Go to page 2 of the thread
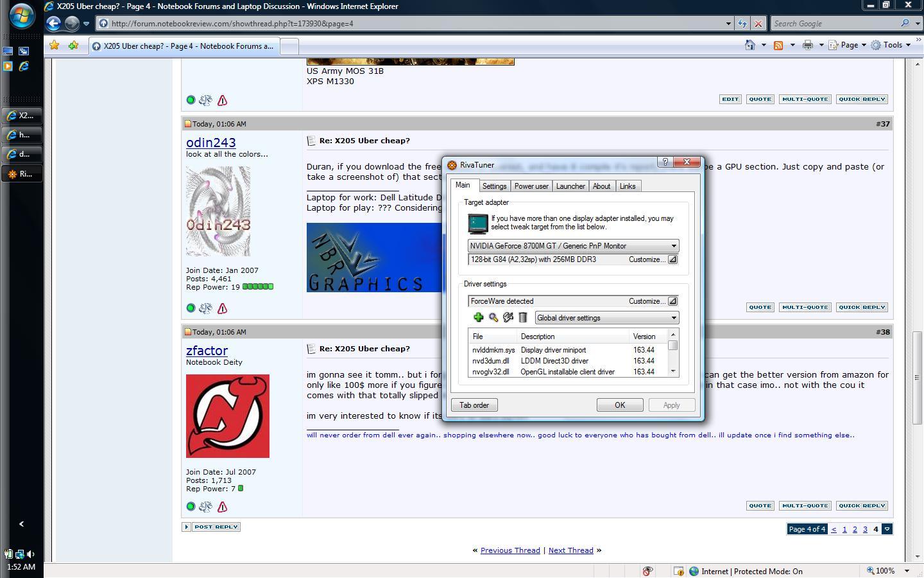This screenshot has height=578, width=924. coord(855,529)
